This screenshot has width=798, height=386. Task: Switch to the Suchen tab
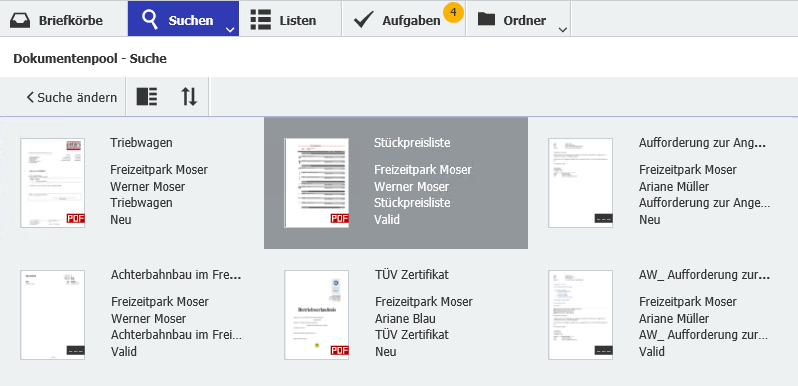(183, 19)
